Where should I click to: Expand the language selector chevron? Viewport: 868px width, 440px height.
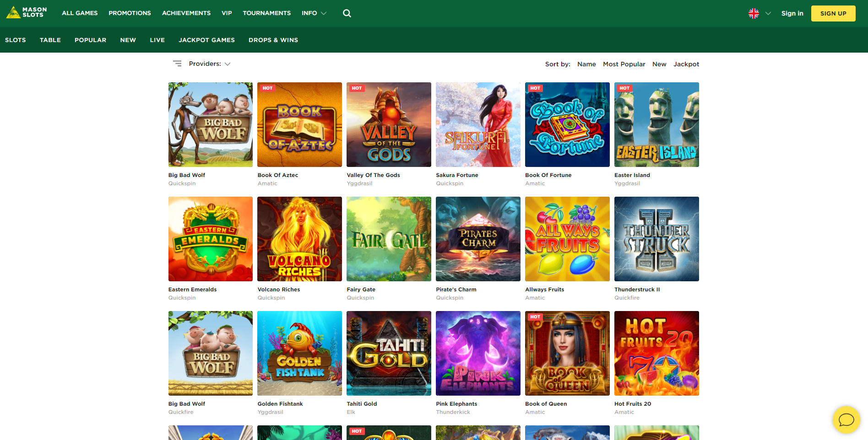768,13
